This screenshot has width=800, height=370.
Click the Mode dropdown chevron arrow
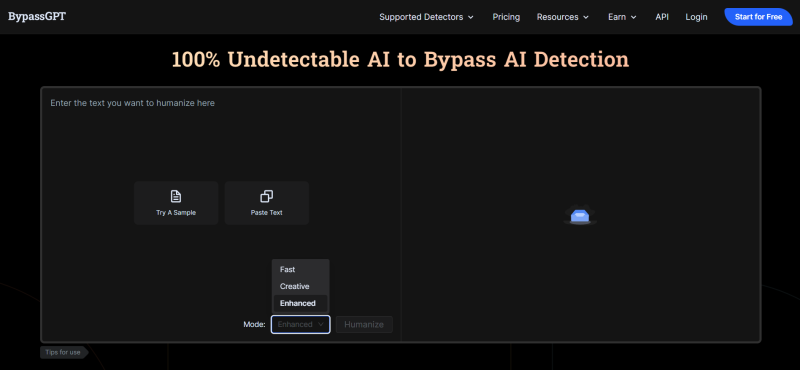321,324
